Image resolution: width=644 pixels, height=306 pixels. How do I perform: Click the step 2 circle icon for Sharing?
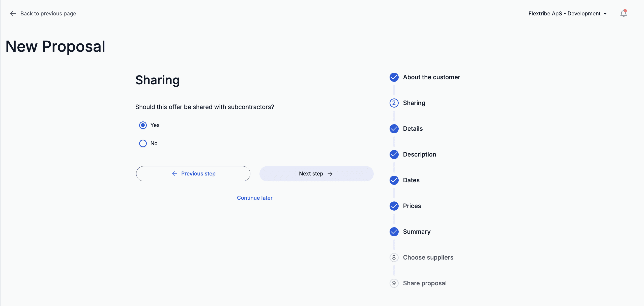pos(394,103)
